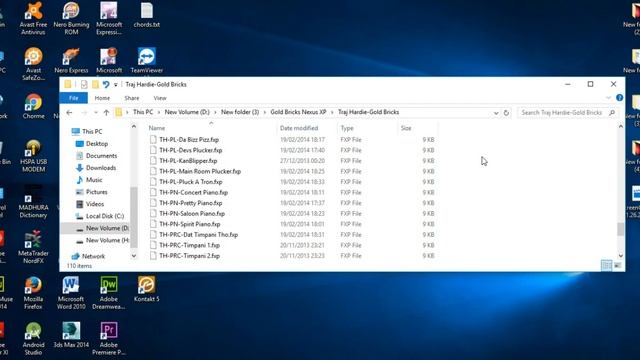Open Adobe Dreamweaver desktop icon

pos(109,293)
